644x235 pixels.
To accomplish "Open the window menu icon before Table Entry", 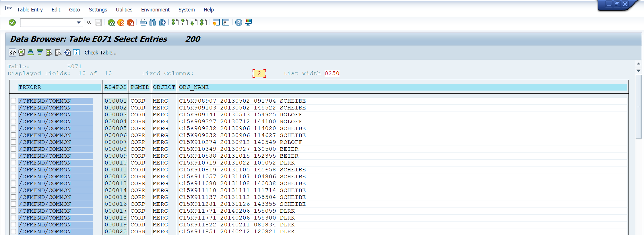I will pos(9,9).
